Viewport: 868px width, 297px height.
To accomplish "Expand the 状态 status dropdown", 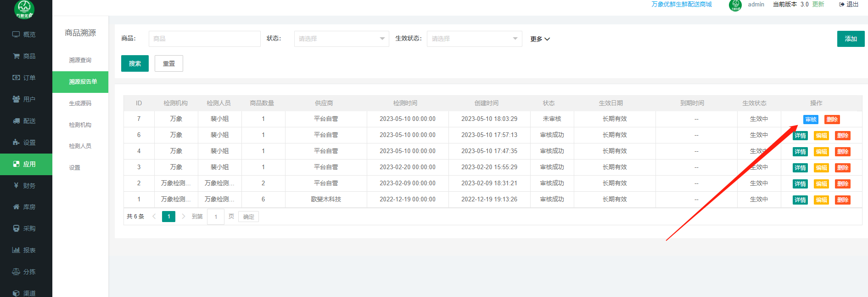I will tap(341, 39).
